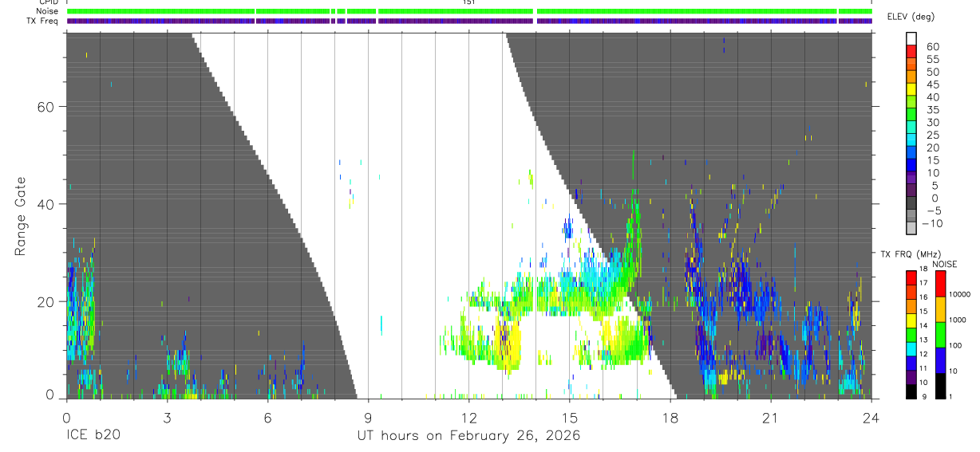Viewport: 980px width, 452px height.
Task: Click the '3' hour tick on x-axis
Action: [x=167, y=418]
